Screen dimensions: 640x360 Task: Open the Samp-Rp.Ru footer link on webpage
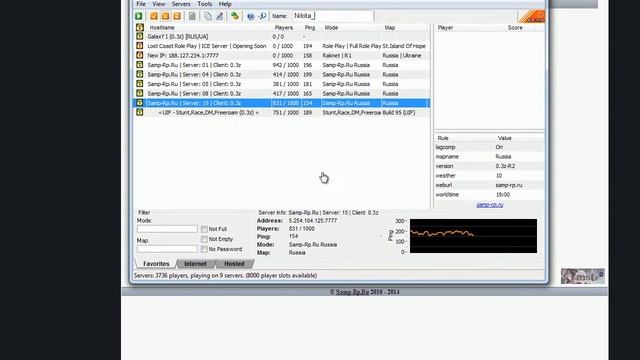coord(352,292)
